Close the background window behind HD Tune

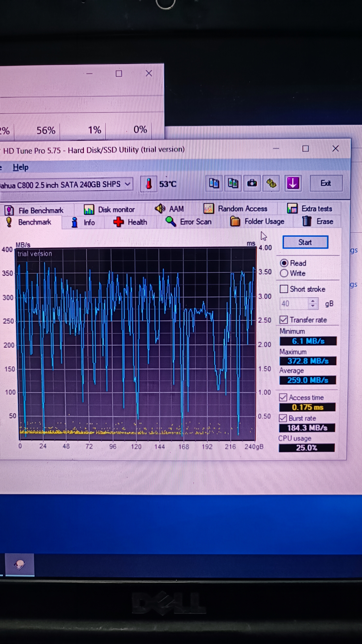click(x=149, y=73)
